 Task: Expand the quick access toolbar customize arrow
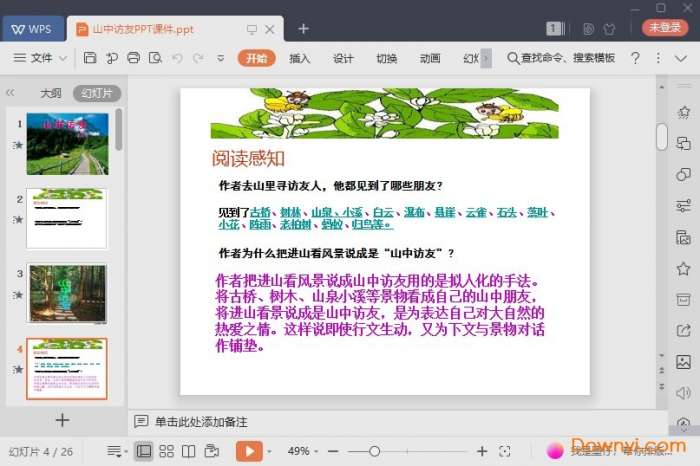coord(221,58)
